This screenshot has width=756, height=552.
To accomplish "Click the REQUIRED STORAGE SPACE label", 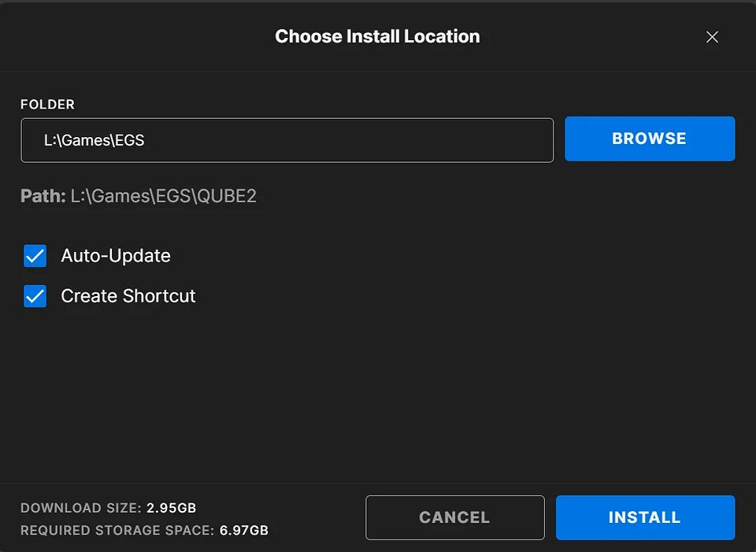I will (117, 531).
